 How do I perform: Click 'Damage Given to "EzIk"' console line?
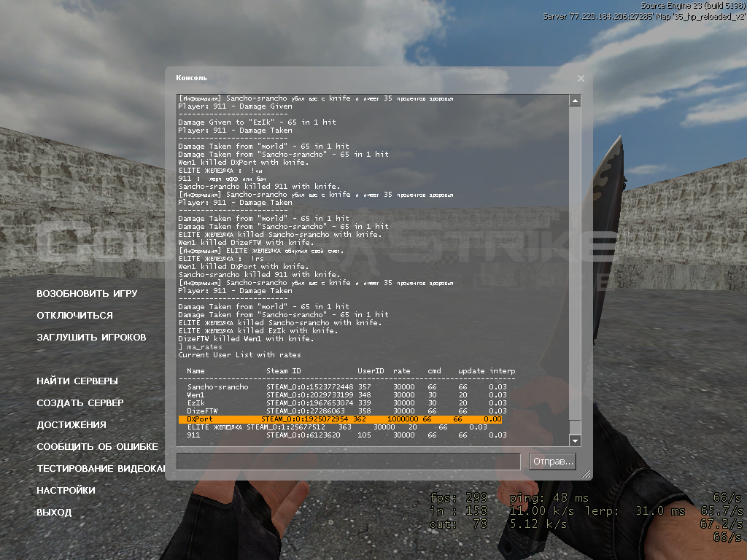[x=258, y=122]
